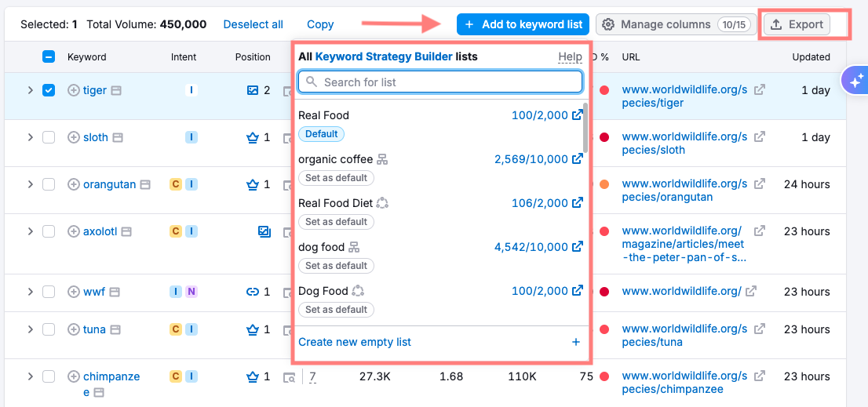868x407 pixels.
Task: Open Real Food list external link icon
Action: 578,115
